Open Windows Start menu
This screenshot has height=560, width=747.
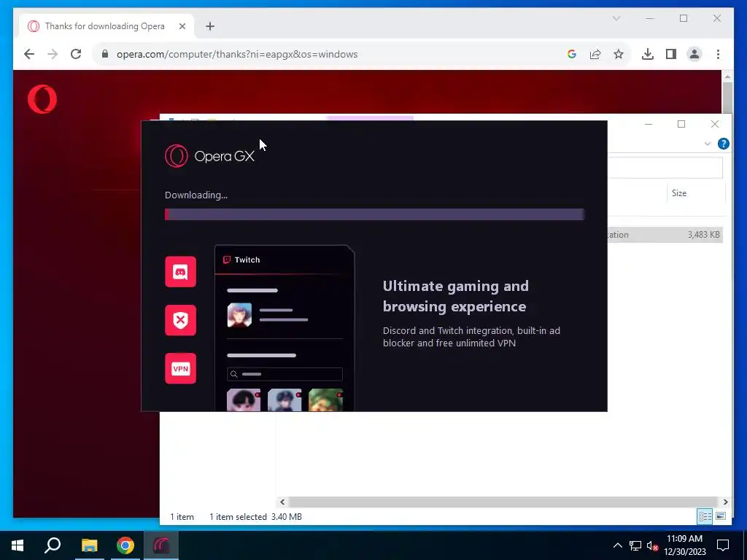pos(18,545)
